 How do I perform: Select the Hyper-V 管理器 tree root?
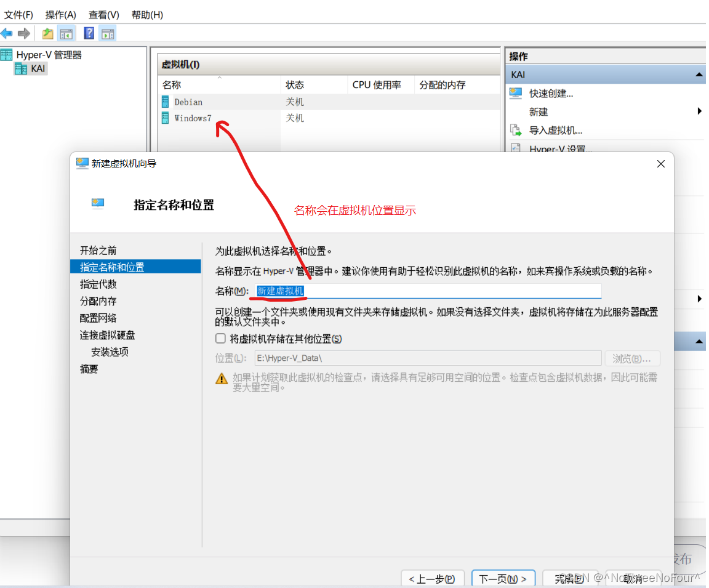(49, 55)
